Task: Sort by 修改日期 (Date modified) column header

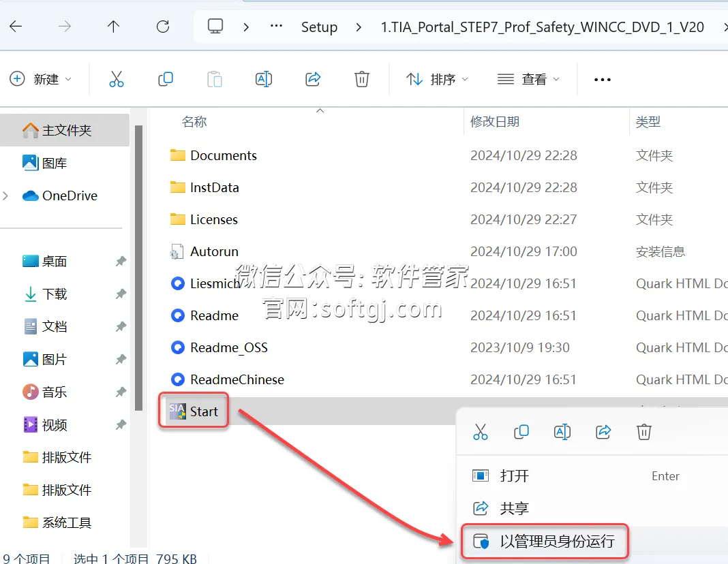Action: coord(495,122)
